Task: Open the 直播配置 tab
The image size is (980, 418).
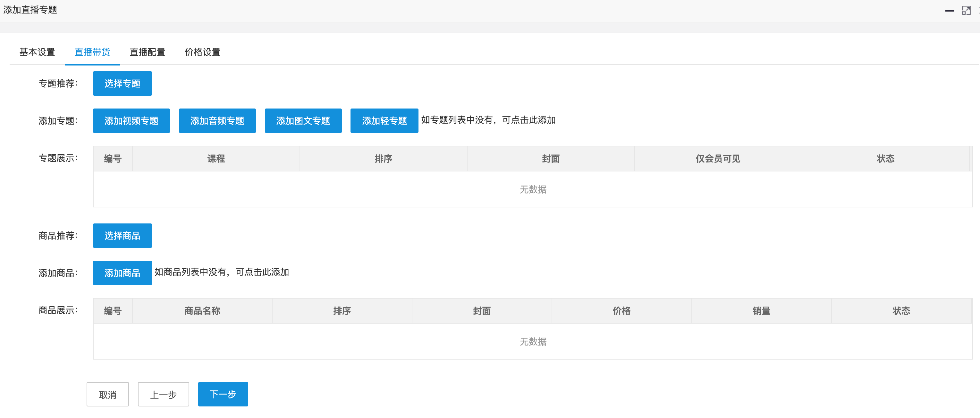Action: 148,52
